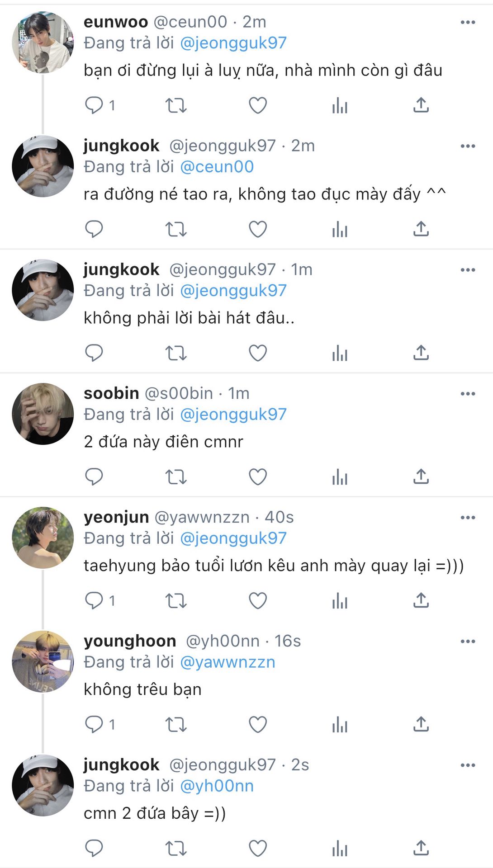Open the @ceun00 mention link

(x=217, y=167)
